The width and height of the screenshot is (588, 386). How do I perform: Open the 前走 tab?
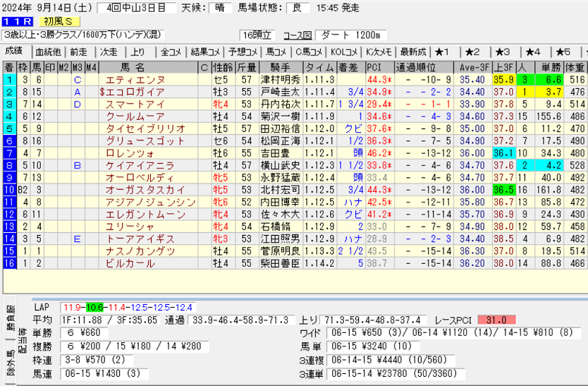coord(79,52)
